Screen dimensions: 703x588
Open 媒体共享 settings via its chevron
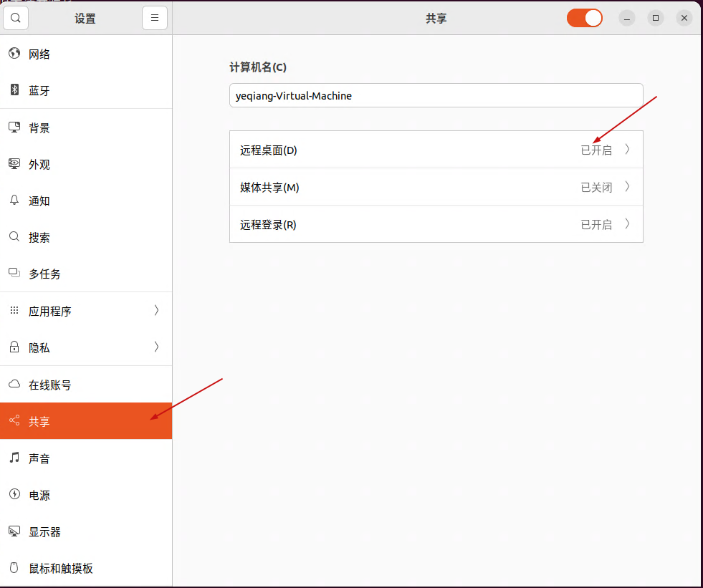[628, 186]
